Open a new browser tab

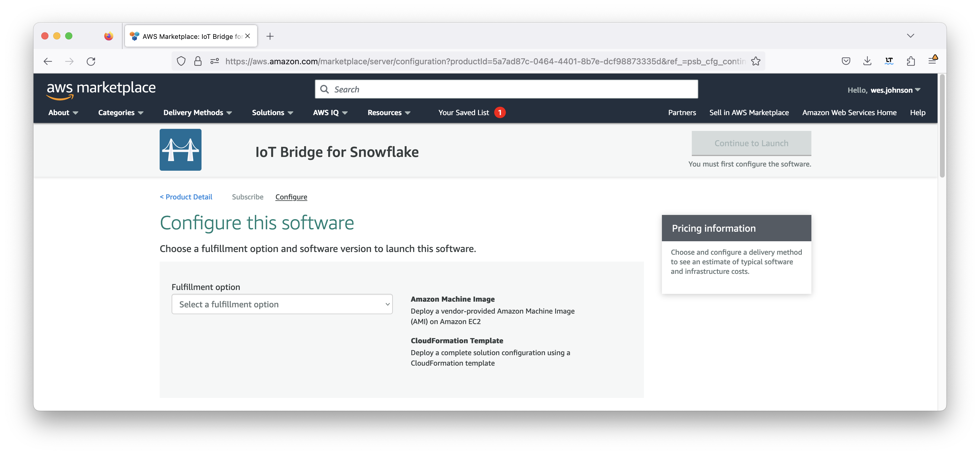(x=270, y=36)
